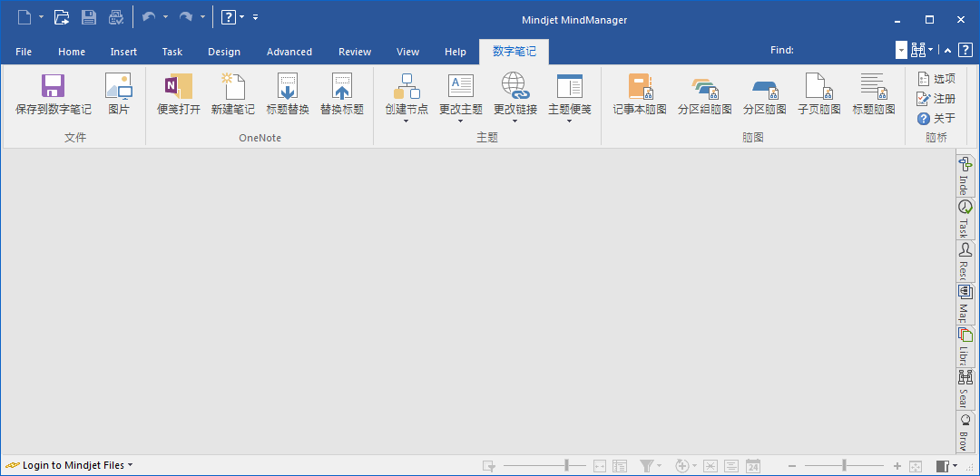The width and height of the screenshot is (980, 476).
Task: Open the Task side panel tab
Action: pyautogui.click(x=965, y=219)
